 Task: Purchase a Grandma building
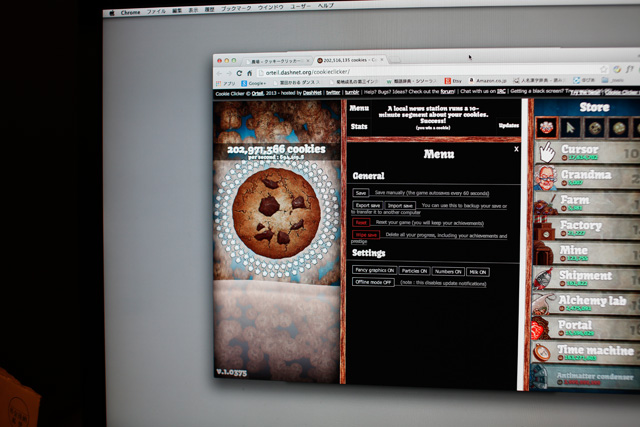[x=585, y=178]
